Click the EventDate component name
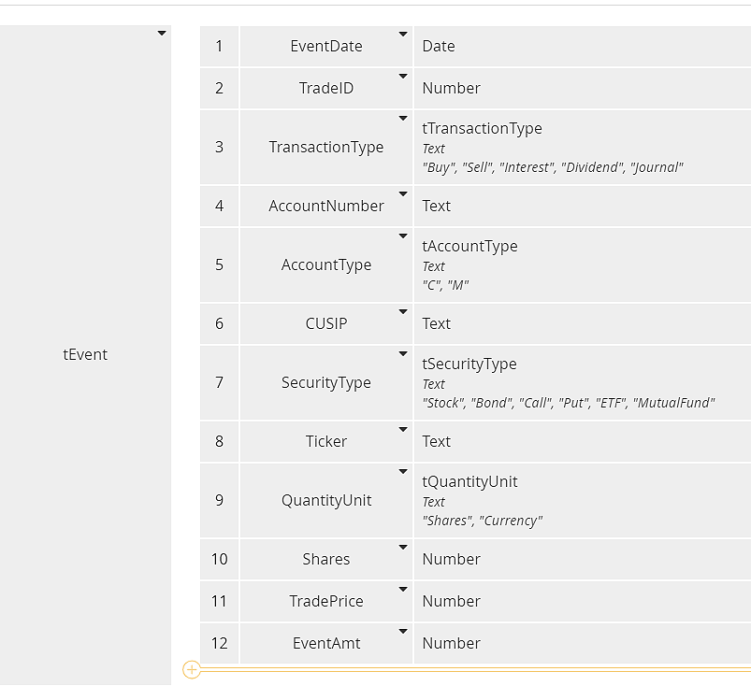751x700 pixels. pyautogui.click(x=325, y=46)
